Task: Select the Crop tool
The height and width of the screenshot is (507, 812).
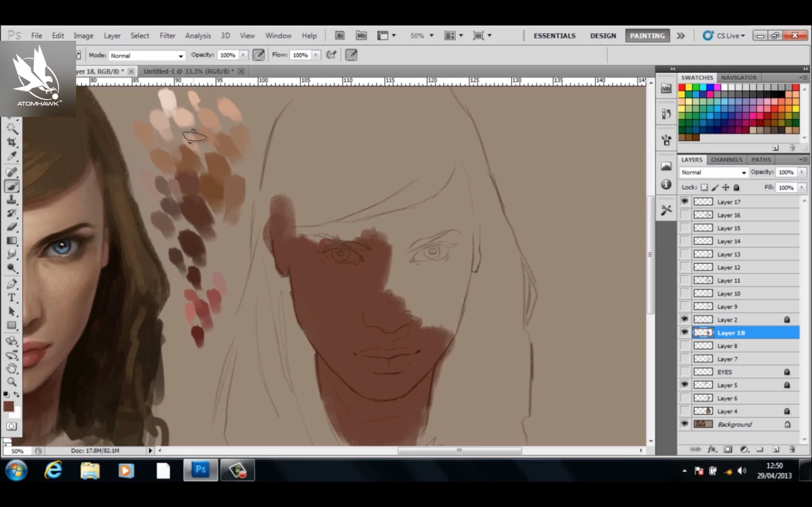Action: 12,142
